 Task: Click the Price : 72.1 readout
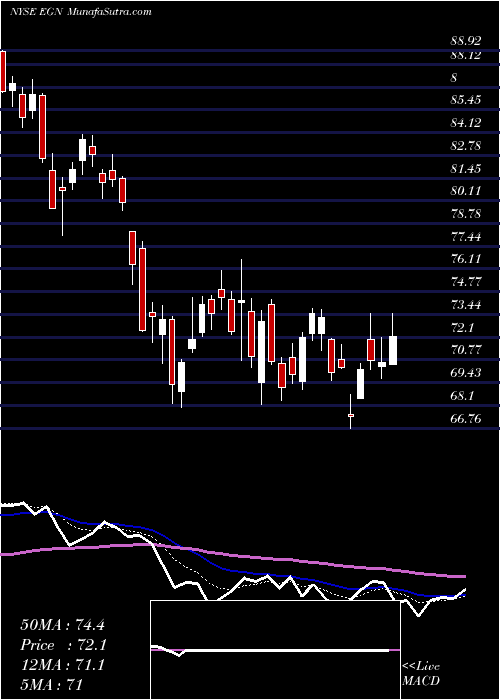pos(62,645)
